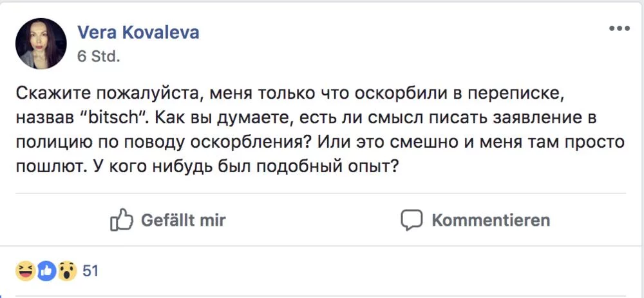
Task: Click the surprised wow reaction emoji
Action: pos(67,271)
